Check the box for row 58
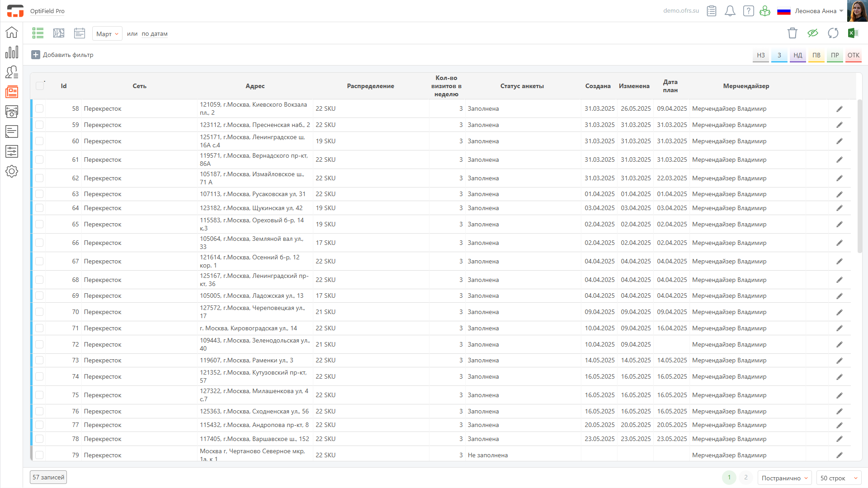868x488 pixels. click(39, 108)
